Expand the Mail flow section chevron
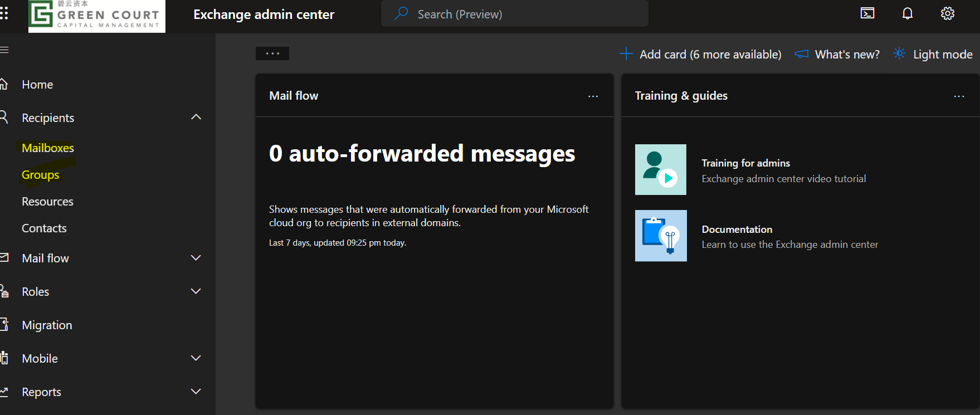This screenshot has height=415, width=980. pos(196,257)
